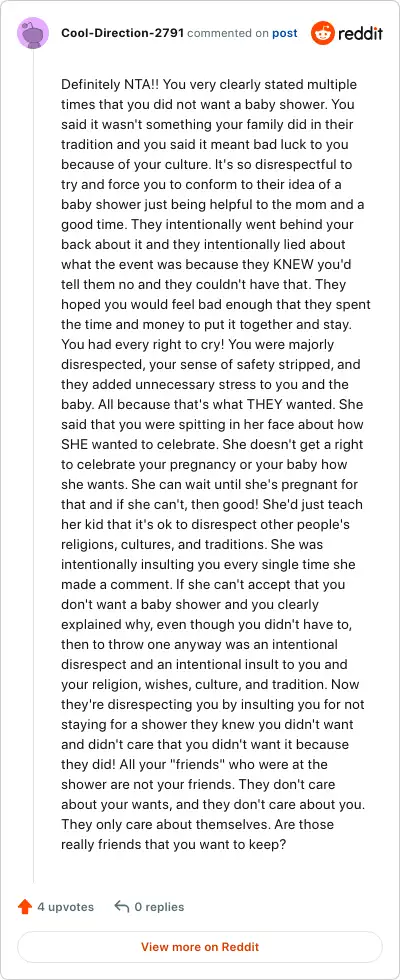Click the line starting "SHE wanted to celebrate"
This screenshot has width=400, height=980.
click(214, 444)
